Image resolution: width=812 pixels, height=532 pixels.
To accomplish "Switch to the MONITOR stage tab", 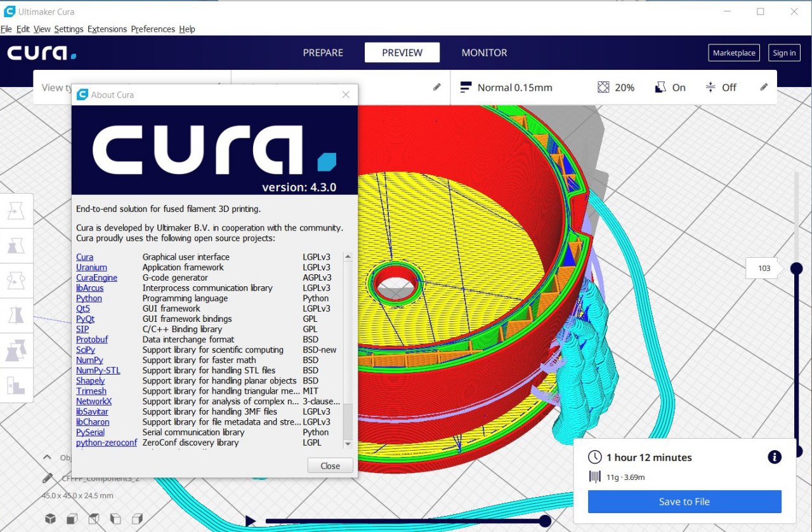I will pos(484,53).
